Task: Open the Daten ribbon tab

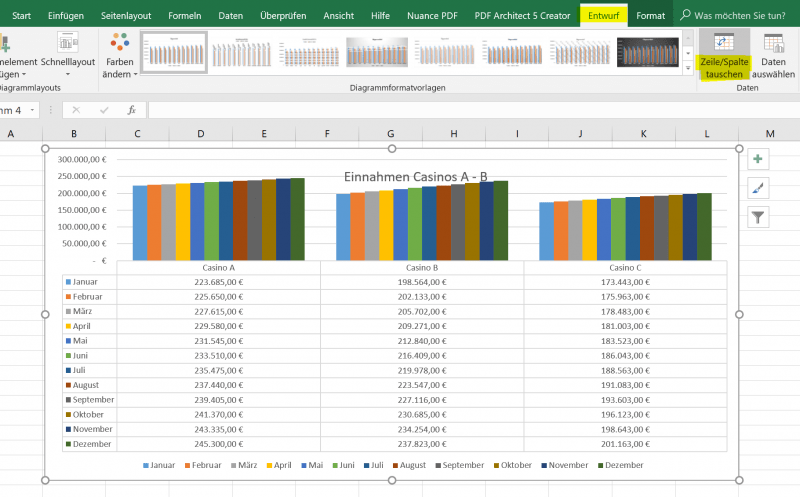Action: pyautogui.click(x=231, y=15)
